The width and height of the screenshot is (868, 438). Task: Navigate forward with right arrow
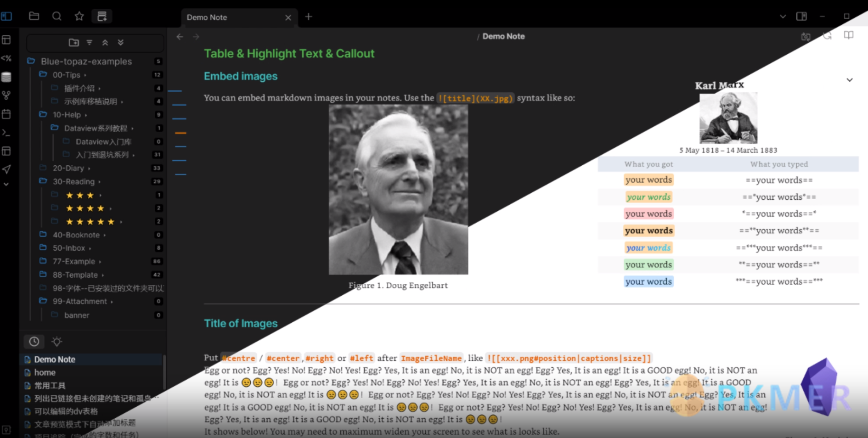[196, 37]
